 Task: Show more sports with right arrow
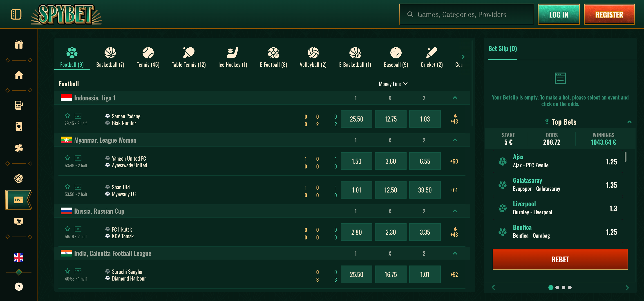pyautogui.click(x=463, y=57)
